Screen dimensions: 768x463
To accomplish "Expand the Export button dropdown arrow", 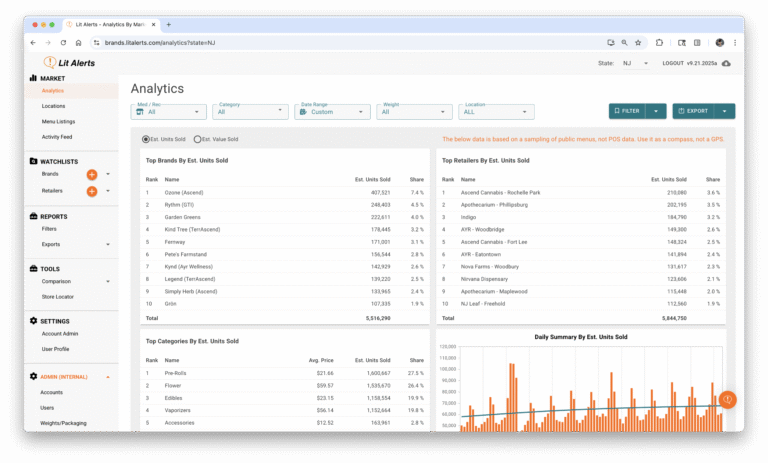I will pyautogui.click(x=726, y=111).
